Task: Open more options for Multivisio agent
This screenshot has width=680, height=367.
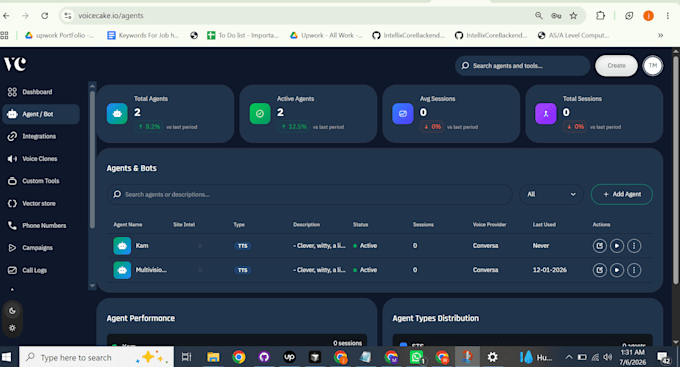Action: click(634, 270)
